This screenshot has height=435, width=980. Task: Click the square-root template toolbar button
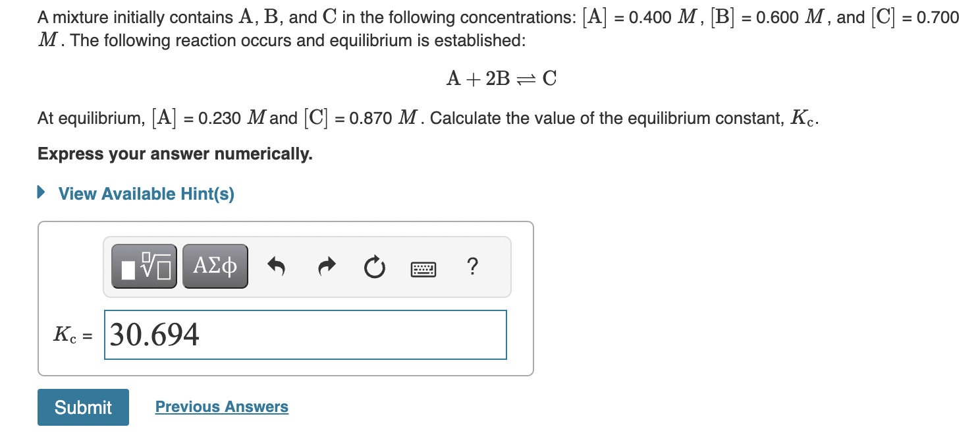(142, 266)
